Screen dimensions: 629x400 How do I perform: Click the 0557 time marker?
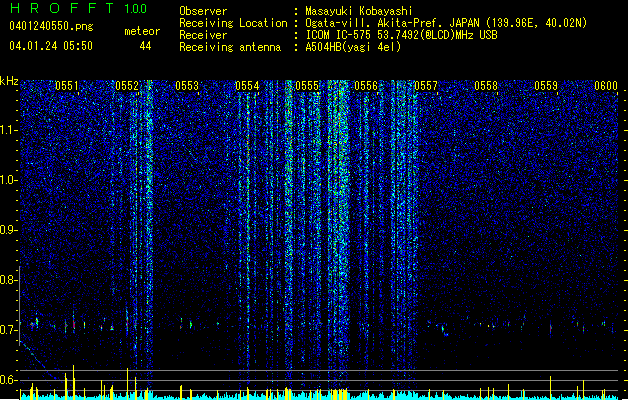click(x=426, y=86)
